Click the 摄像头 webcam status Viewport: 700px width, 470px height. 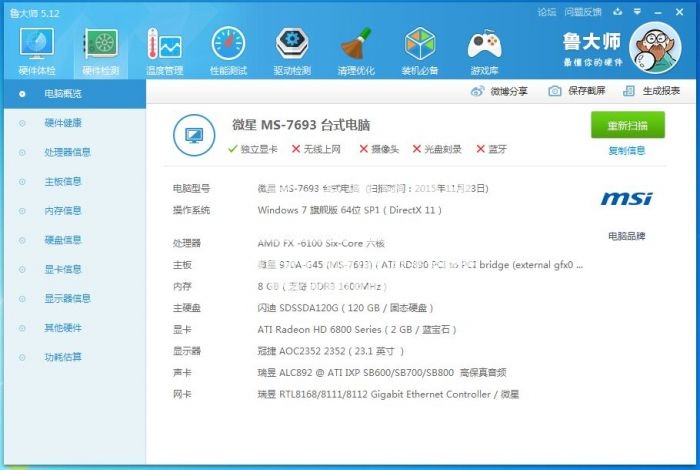tap(379, 149)
